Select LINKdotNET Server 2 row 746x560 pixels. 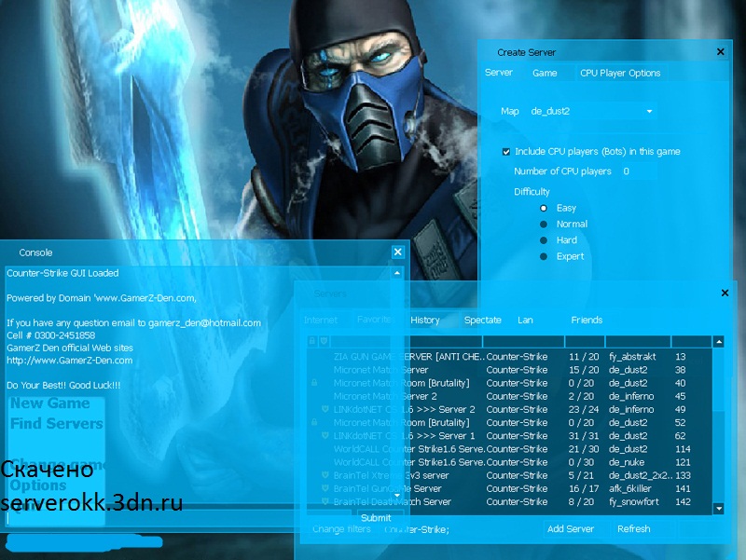[x=509, y=409]
